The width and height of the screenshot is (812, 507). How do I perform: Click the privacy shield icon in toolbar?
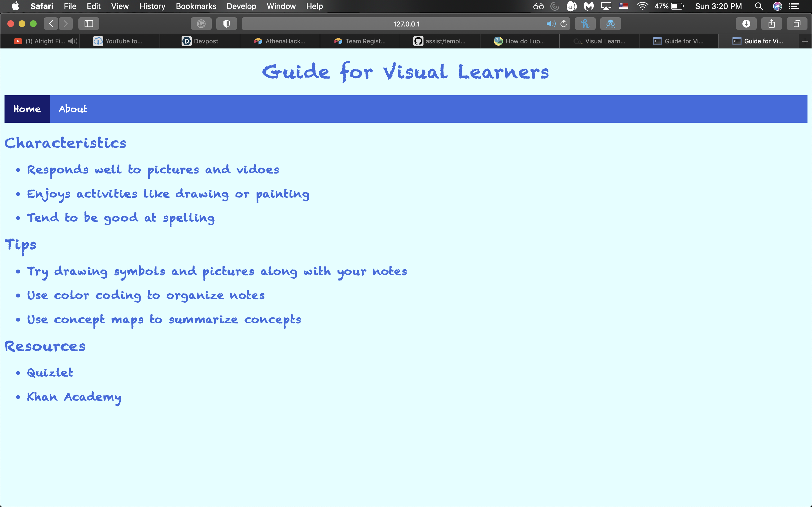pos(226,24)
